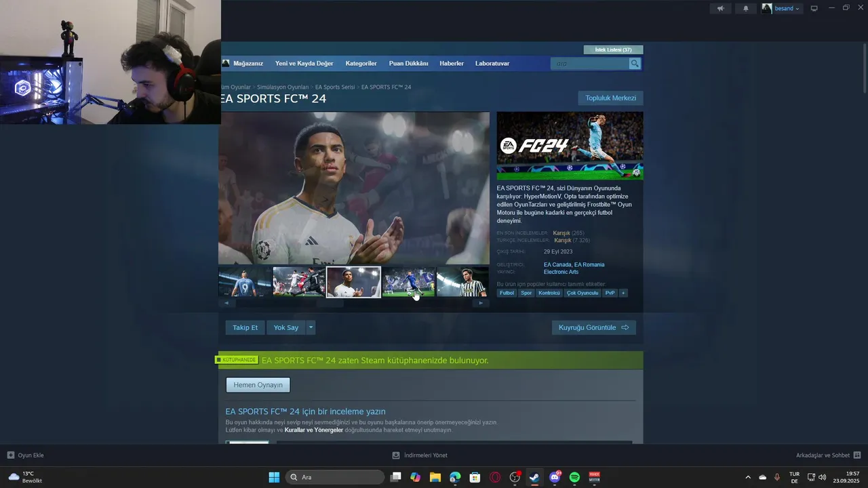868x488 pixels.
Task: Open File Explorer from the taskbar
Action: coord(435,477)
